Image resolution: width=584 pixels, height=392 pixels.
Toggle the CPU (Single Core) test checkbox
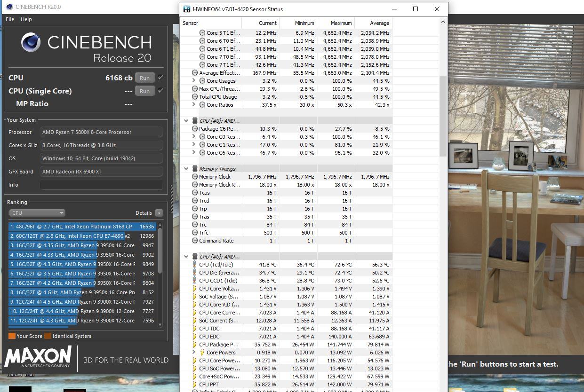click(x=161, y=91)
